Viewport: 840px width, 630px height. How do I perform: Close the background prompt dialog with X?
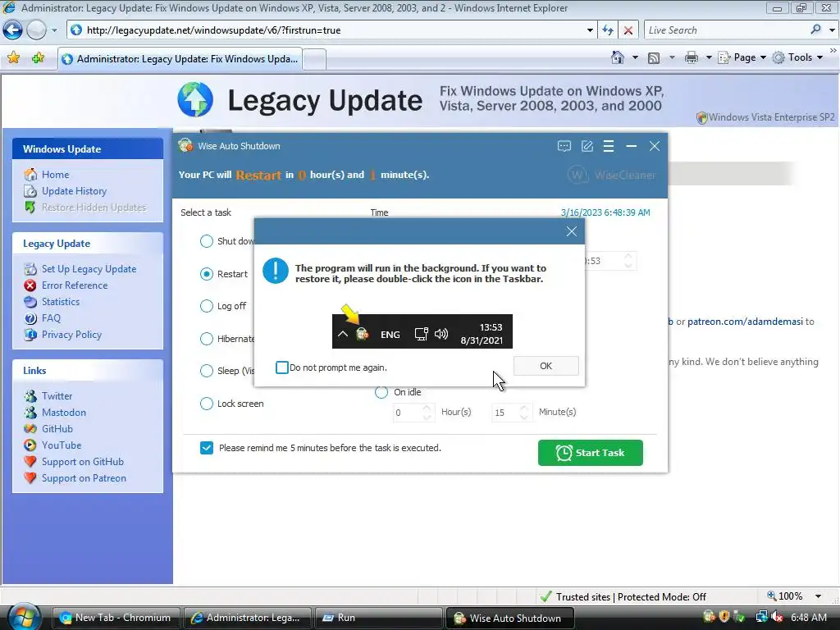572,231
